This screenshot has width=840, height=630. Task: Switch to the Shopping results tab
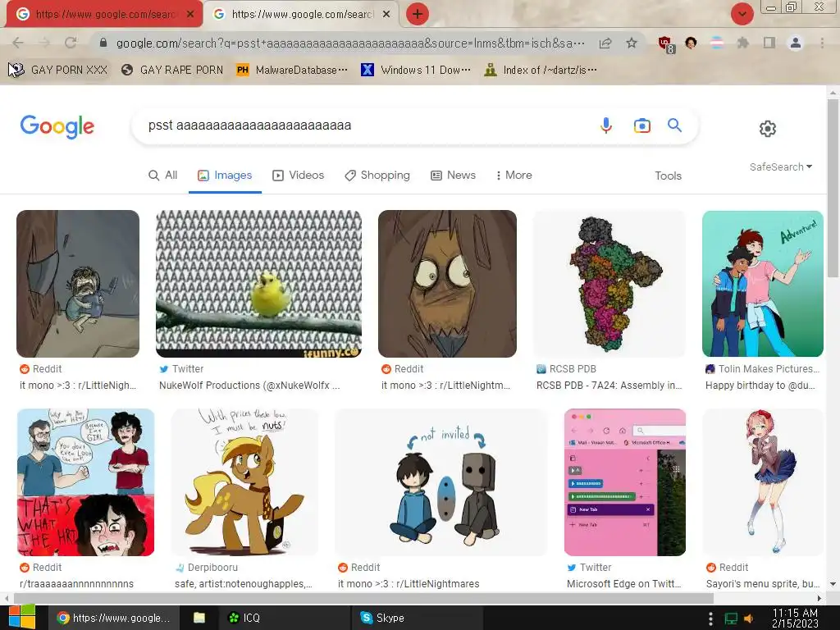[377, 176]
